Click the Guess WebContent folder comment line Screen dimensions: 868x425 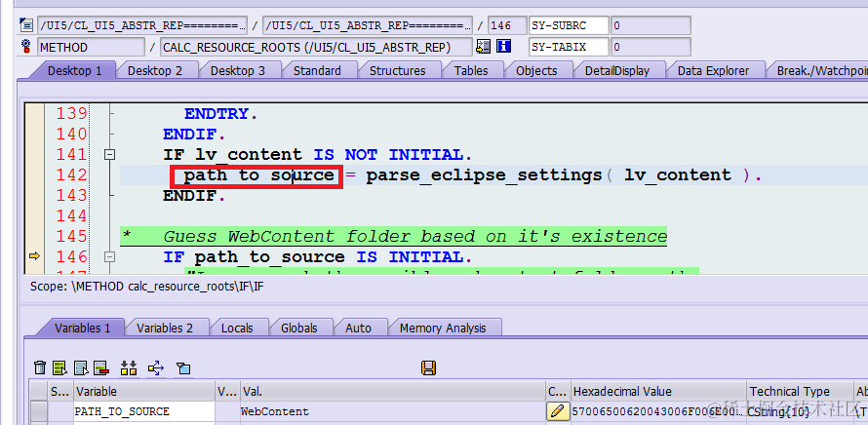pos(394,236)
